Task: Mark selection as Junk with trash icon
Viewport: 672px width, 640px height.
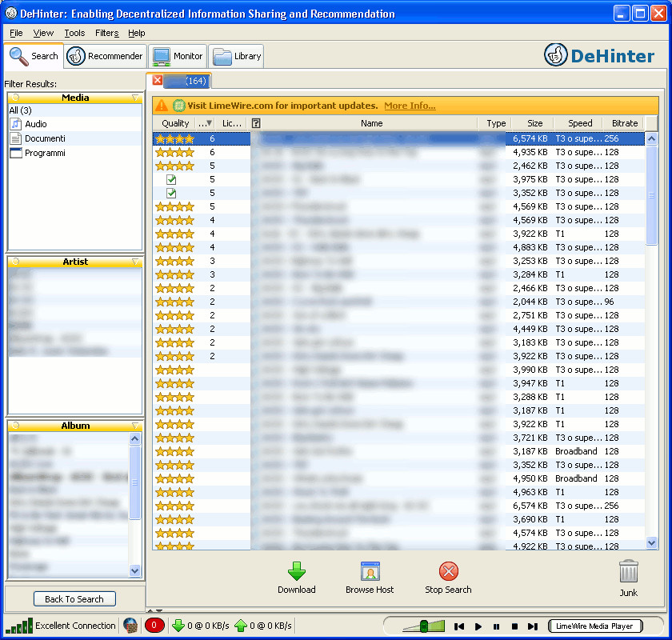Action: click(628, 578)
